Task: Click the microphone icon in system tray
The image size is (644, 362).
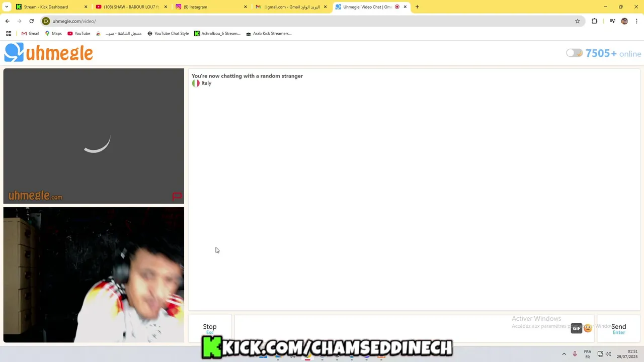Action: click(x=575, y=354)
